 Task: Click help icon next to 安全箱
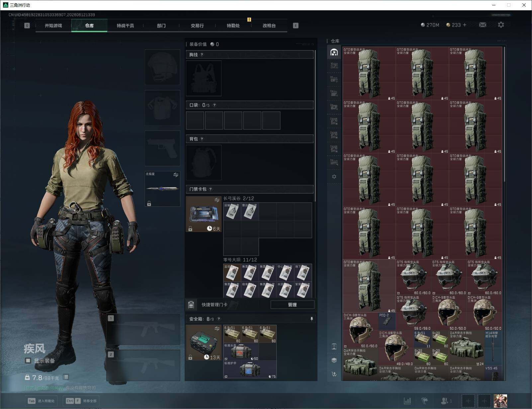click(x=219, y=319)
